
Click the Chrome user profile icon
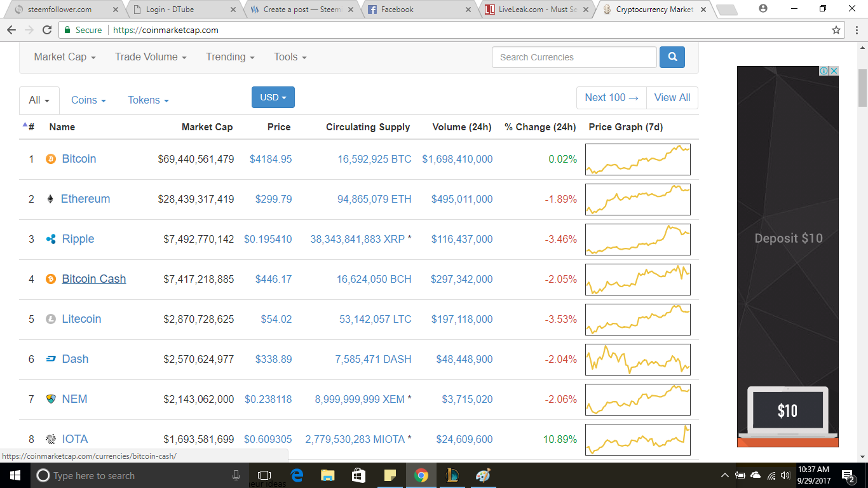(x=763, y=9)
